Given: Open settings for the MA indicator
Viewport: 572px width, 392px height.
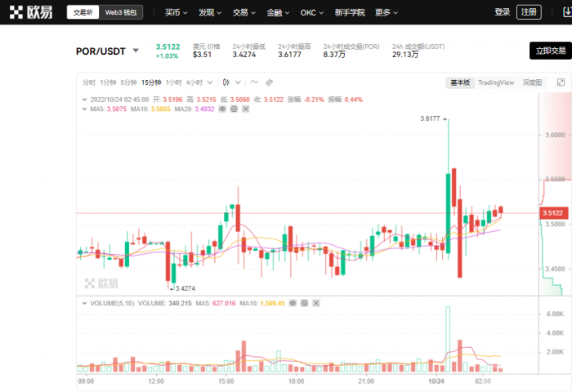Looking at the screenshot, I should [x=234, y=109].
